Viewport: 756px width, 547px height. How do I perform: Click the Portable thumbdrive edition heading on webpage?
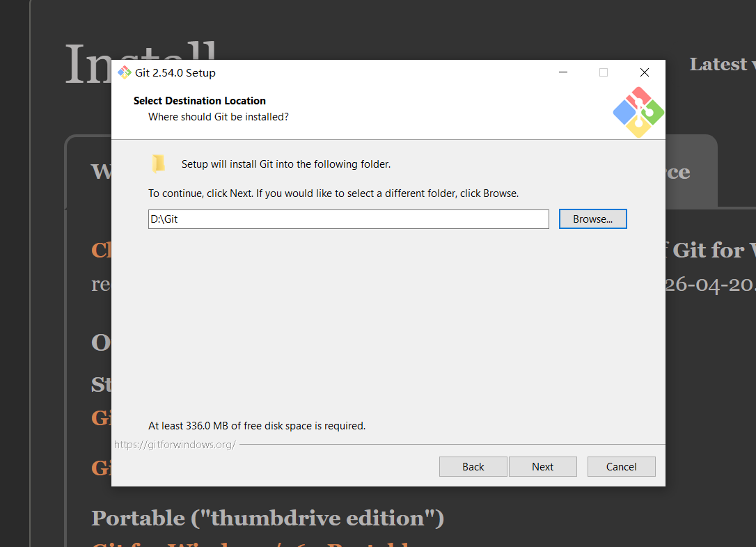point(267,518)
